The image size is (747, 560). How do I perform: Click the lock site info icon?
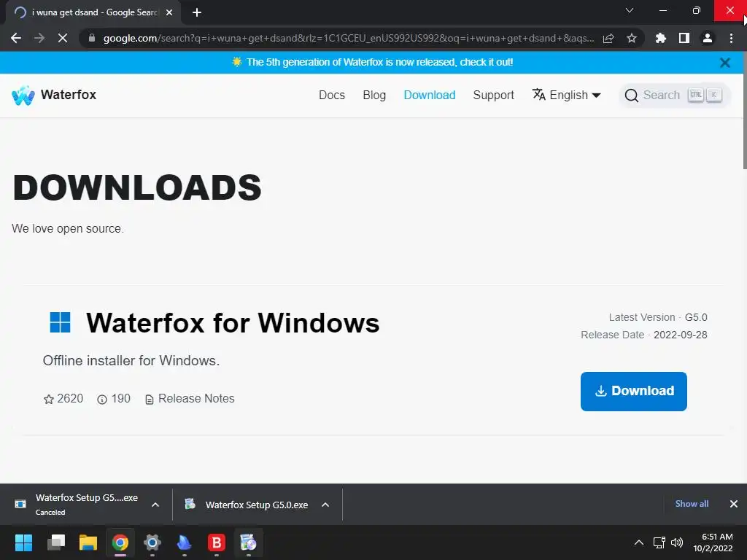click(x=92, y=38)
